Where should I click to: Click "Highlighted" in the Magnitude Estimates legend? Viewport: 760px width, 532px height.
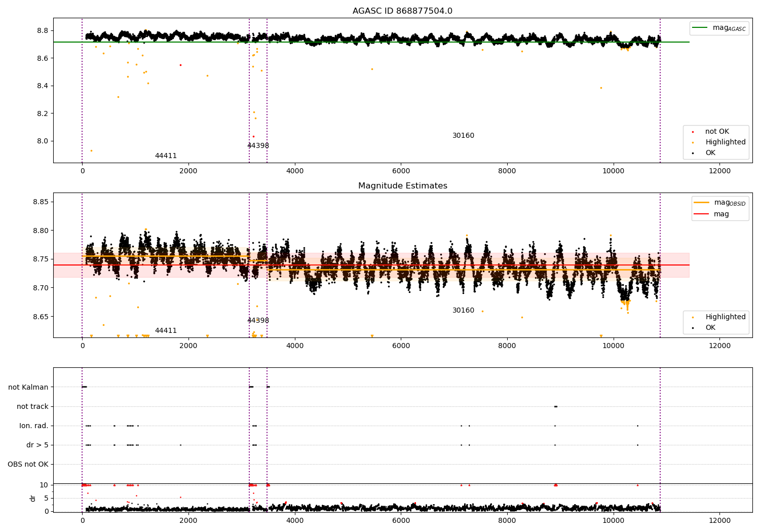coord(725,317)
